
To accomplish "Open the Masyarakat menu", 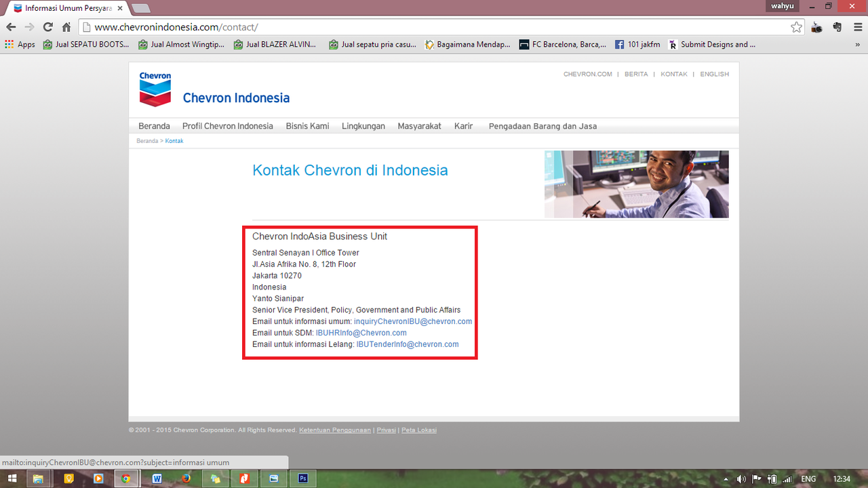I will [419, 126].
